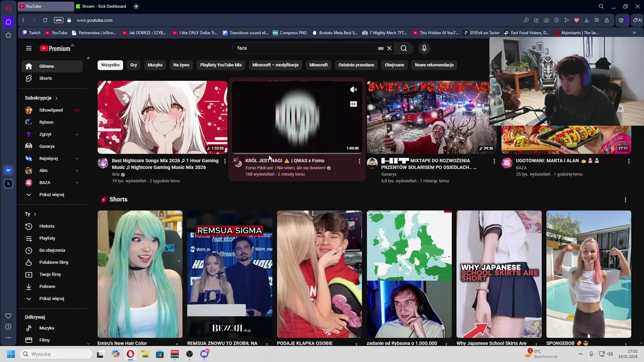Select the Muzyka filter chip
The width and height of the screenshot is (644, 362).
coord(155,65)
